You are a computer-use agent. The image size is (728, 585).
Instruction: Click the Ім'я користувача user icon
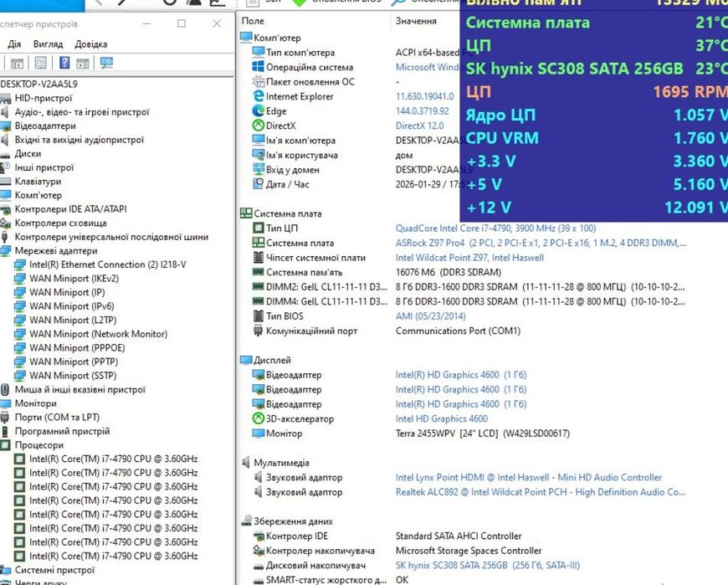258,155
